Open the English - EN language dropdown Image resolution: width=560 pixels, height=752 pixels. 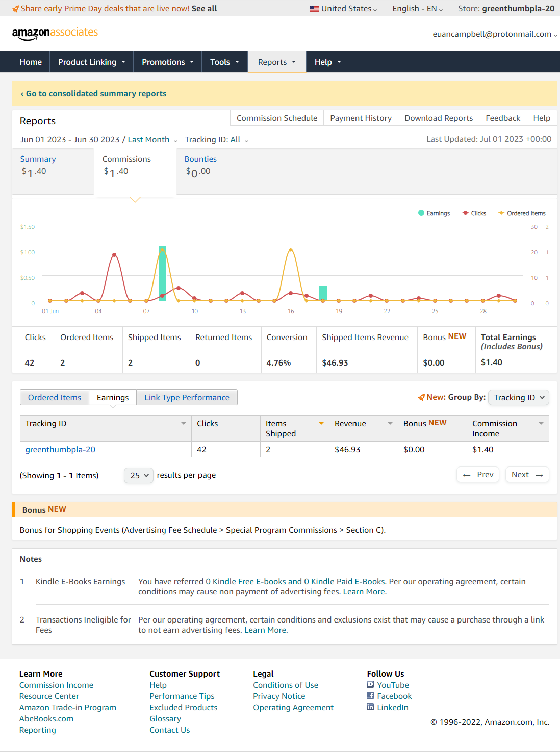point(418,9)
